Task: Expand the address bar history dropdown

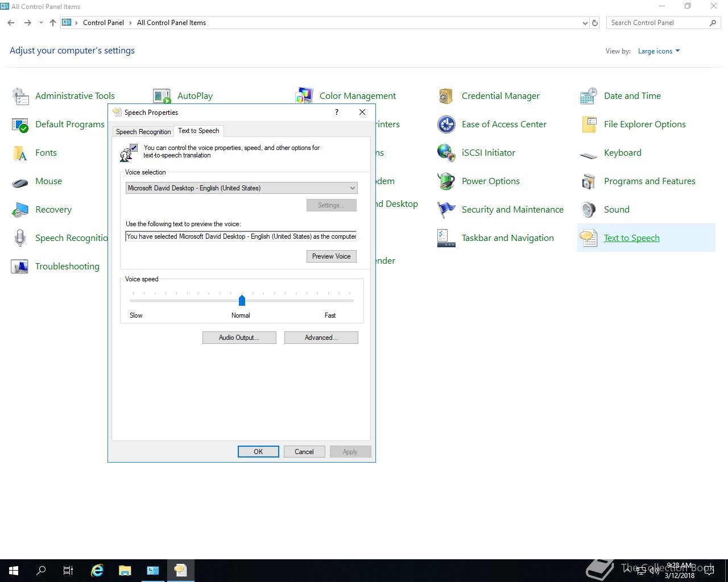Action: (585, 23)
